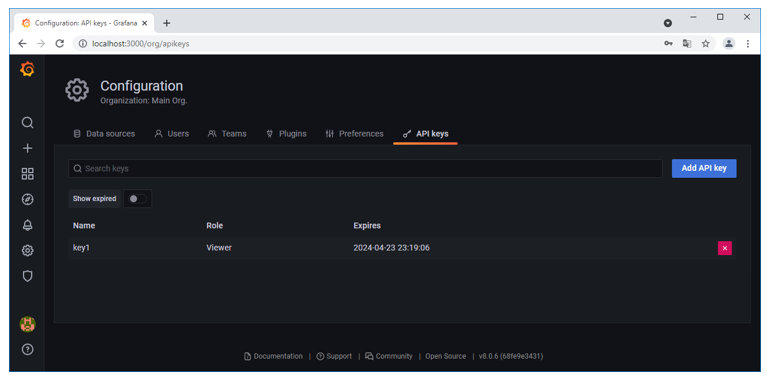
Task: Click the Expires column header
Action: coord(367,226)
